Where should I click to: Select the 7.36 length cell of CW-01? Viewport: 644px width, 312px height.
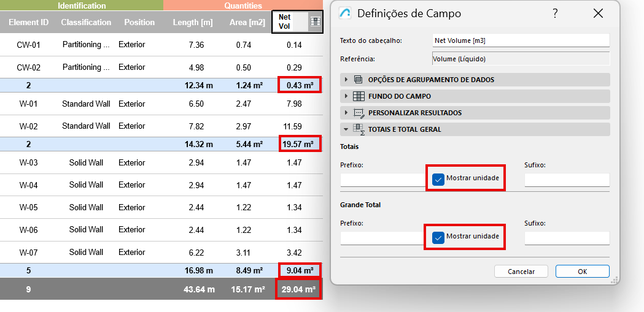click(196, 45)
